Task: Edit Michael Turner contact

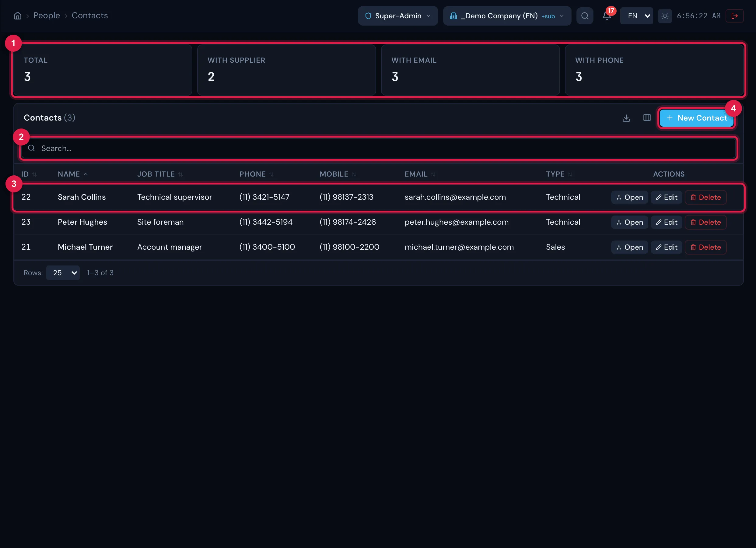Action: 666,247
